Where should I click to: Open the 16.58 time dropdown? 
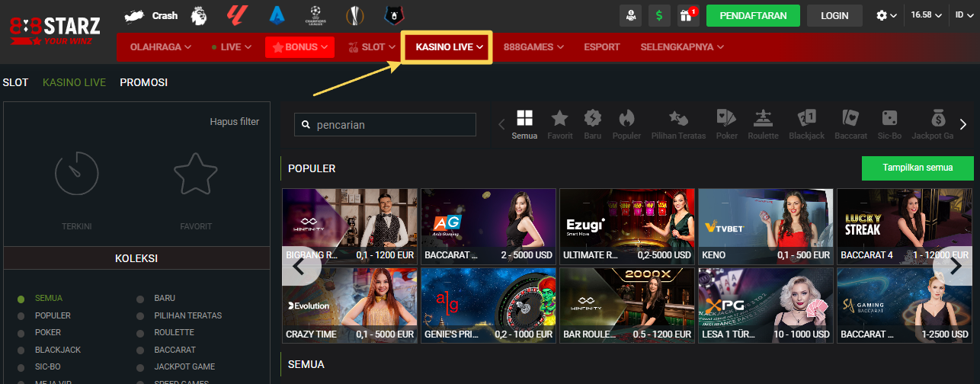click(926, 15)
